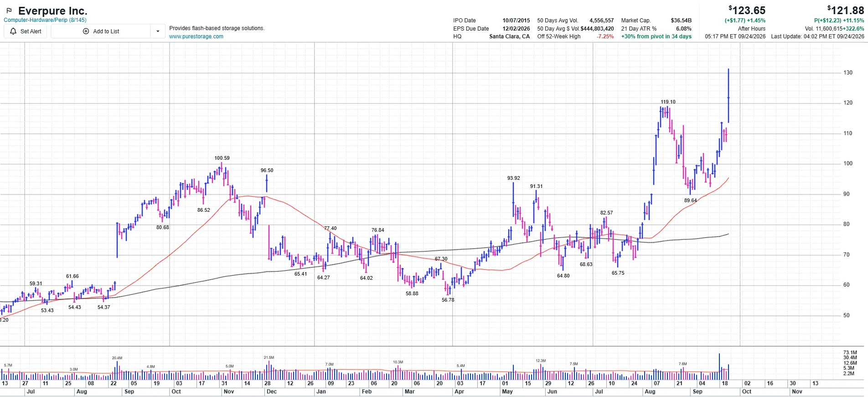This screenshot has height=397, width=868.
Task: Open the Computer-Hardware/Perip (8/145) industry group link
Action: pos(45,20)
